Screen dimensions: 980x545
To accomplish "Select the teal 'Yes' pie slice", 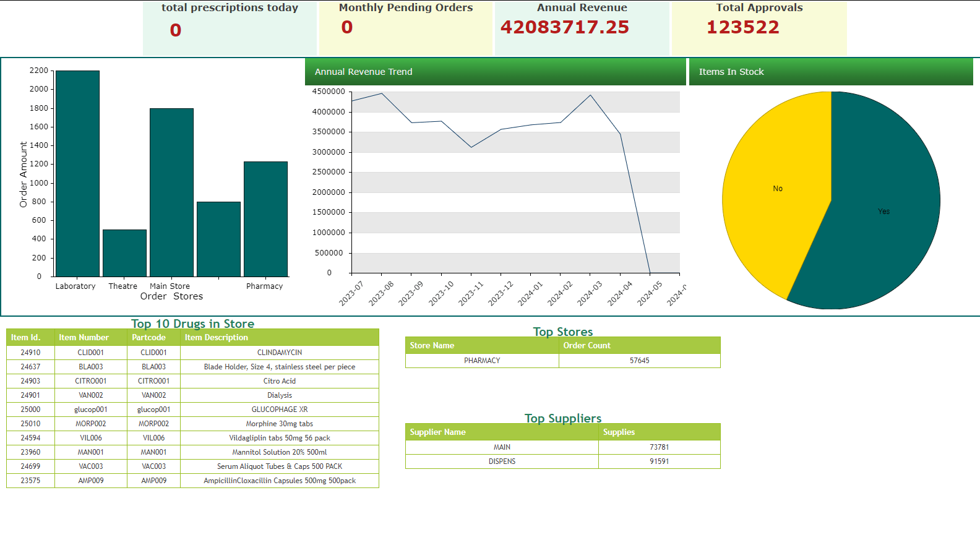I will click(x=883, y=212).
